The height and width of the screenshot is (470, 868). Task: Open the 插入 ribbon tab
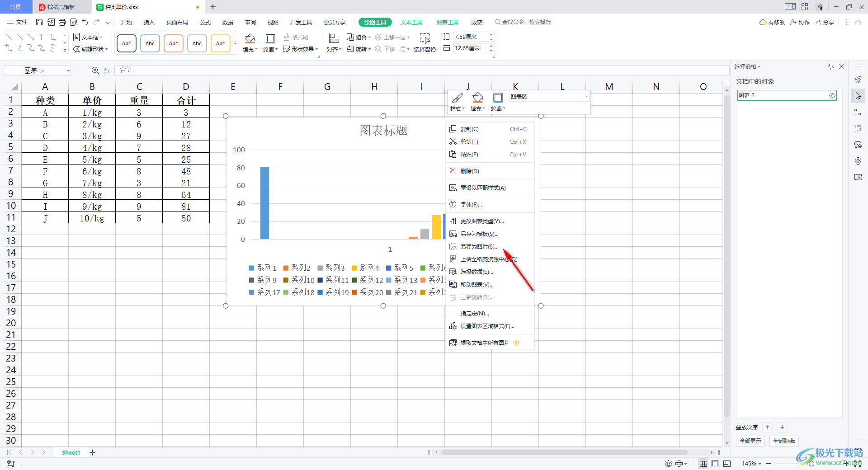[149, 22]
